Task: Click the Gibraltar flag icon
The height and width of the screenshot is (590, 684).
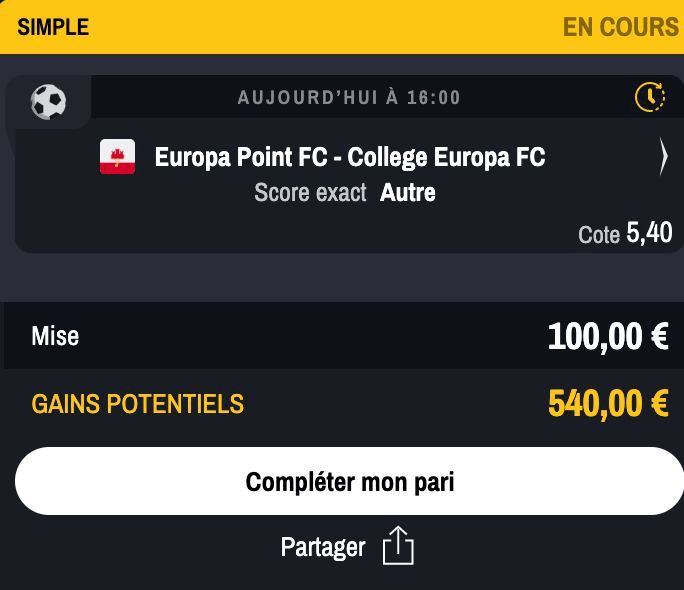Action: [x=117, y=157]
